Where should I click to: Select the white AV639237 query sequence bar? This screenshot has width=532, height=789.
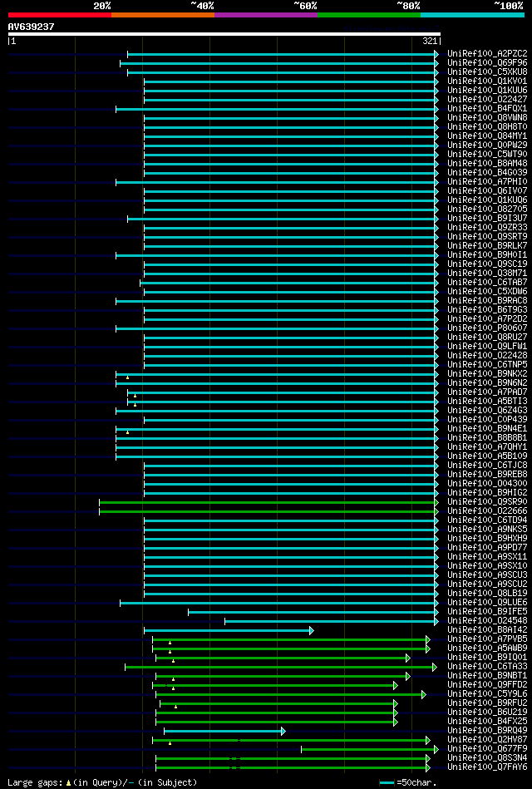224,34
